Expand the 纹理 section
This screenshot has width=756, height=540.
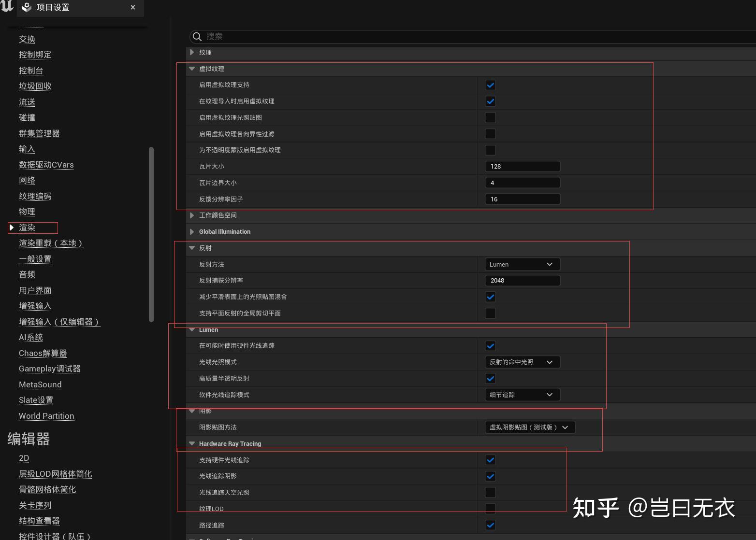point(192,52)
